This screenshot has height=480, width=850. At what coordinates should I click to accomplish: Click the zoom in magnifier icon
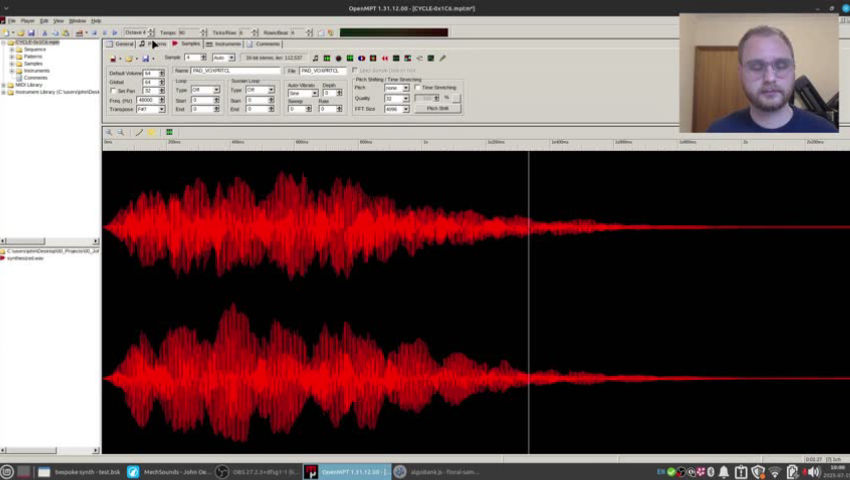pyautogui.click(x=109, y=132)
